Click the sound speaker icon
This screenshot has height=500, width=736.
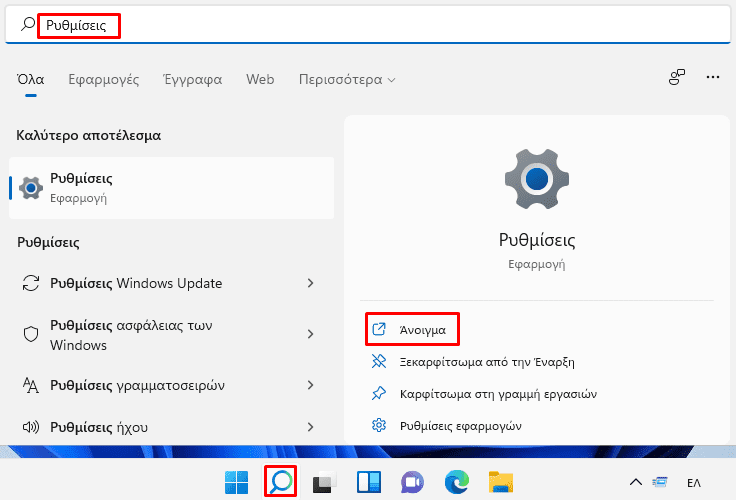[31, 427]
